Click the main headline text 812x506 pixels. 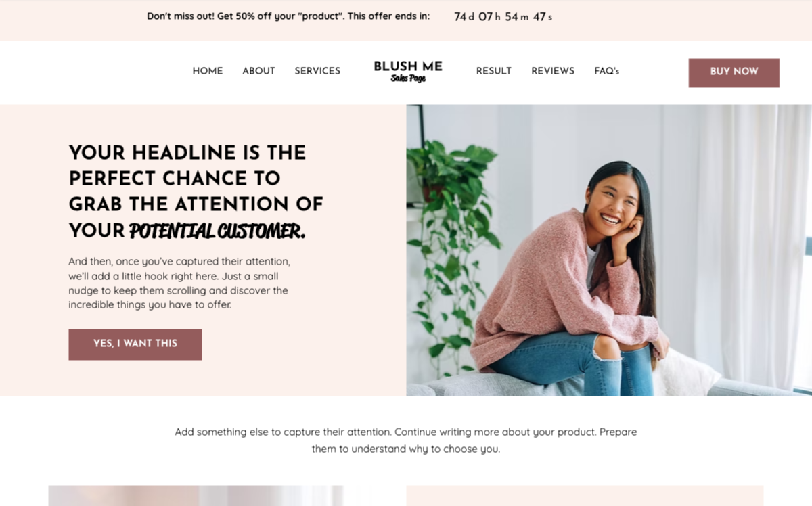point(196,191)
